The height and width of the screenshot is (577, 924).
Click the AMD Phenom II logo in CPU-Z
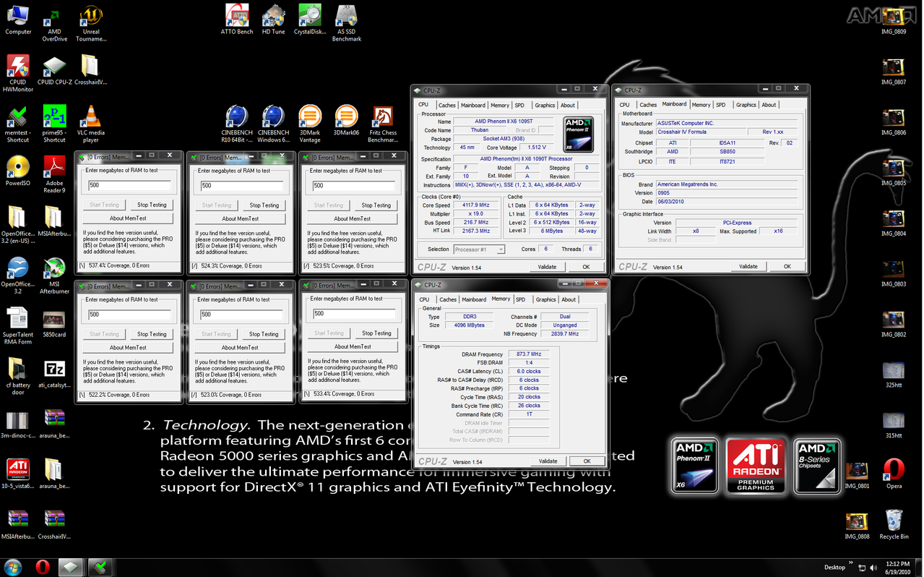point(578,134)
